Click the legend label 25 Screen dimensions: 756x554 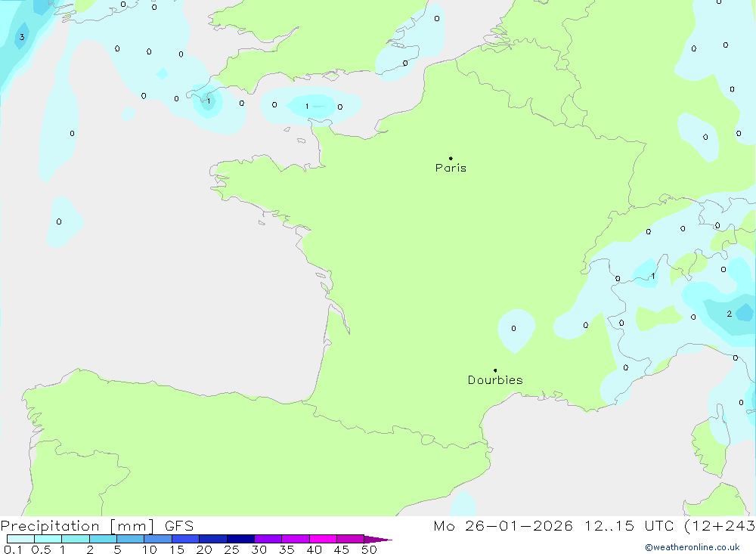232,549
